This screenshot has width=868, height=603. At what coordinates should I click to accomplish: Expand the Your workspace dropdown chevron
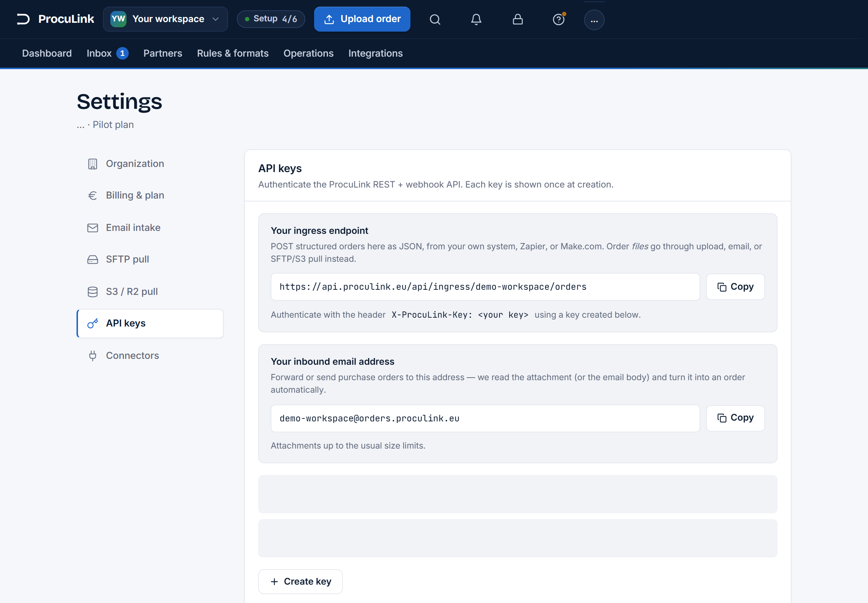(216, 19)
